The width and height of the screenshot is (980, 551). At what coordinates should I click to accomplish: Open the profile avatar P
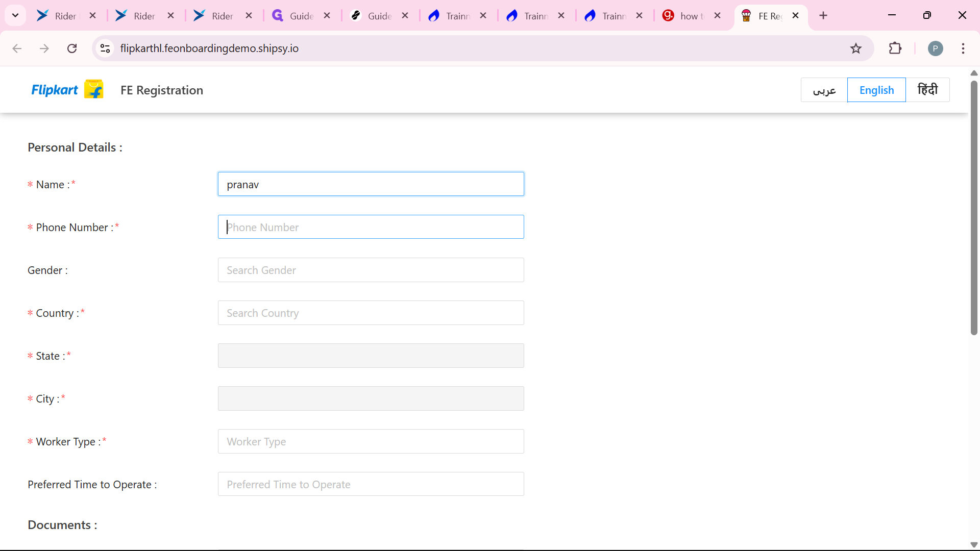935,48
